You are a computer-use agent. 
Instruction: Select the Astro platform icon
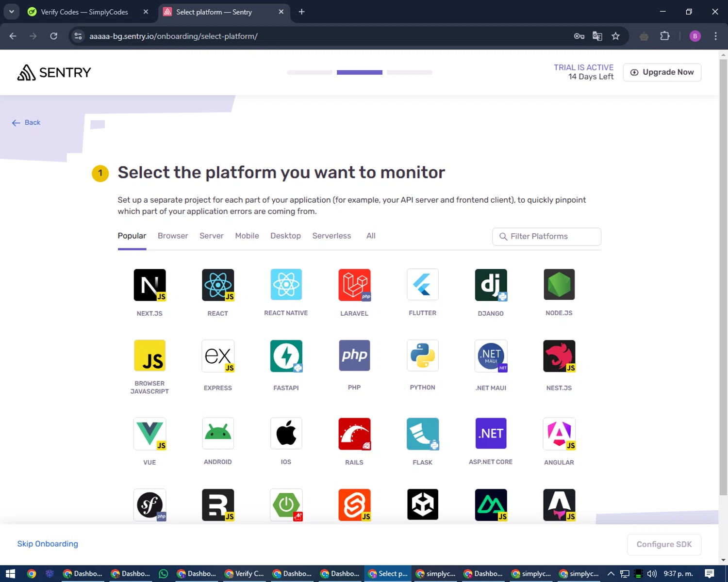click(559, 505)
